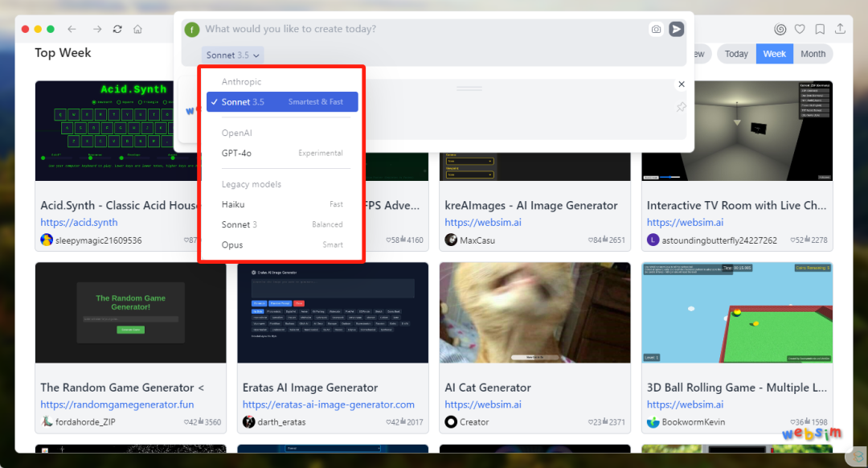
Task: Pin the panel with the pin icon
Action: pos(682,107)
